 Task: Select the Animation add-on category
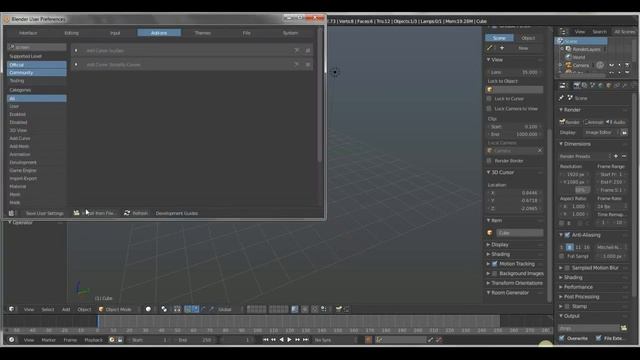[37, 154]
